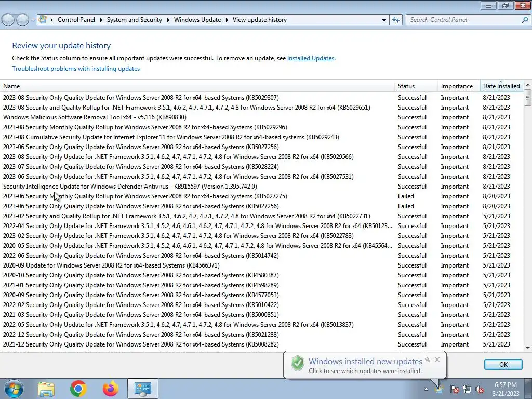The image size is (532, 399).
Task: Select Internet Explorer 11 KB5029243 update row
Action: pos(261,137)
